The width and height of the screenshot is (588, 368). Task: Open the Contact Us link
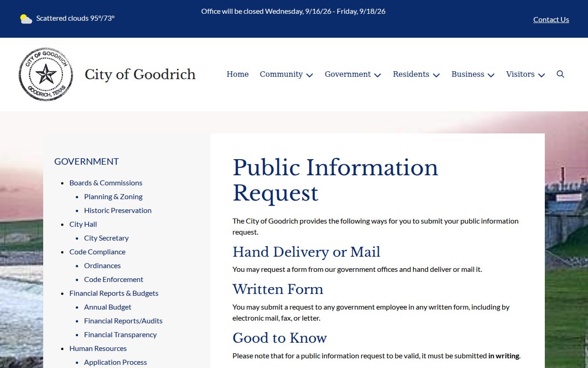[551, 19]
